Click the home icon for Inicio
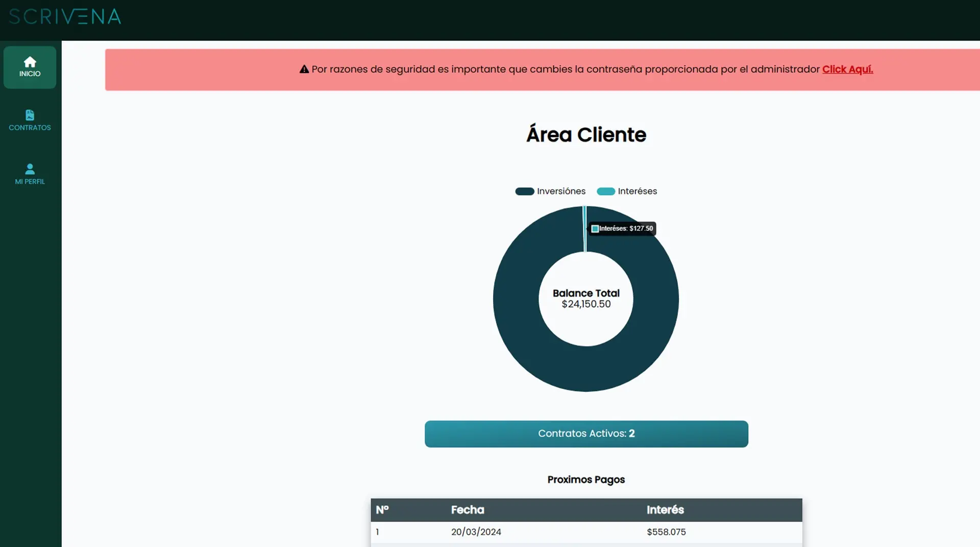Viewport: 980px width, 547px height. (30, 62)
